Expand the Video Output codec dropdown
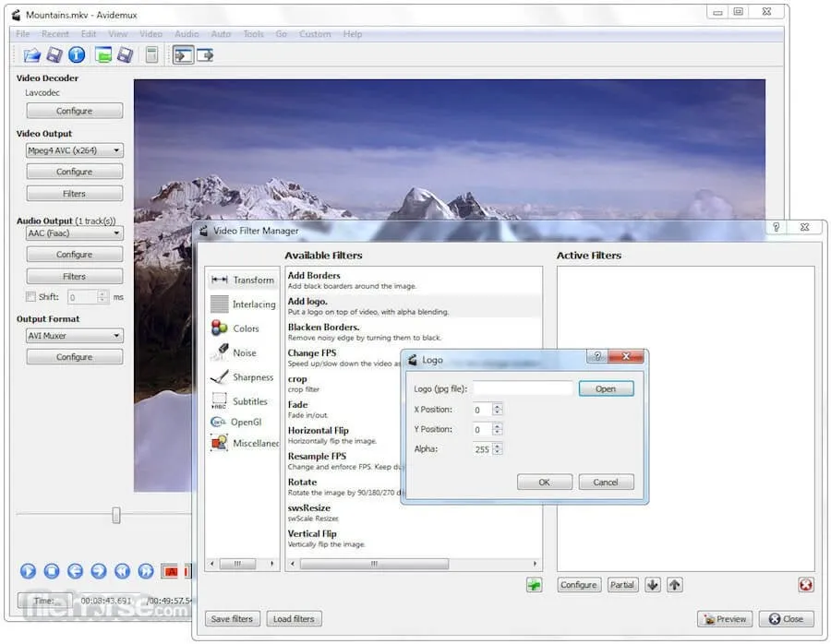Viewport: 831px width, 644px height. coord(74,150)
